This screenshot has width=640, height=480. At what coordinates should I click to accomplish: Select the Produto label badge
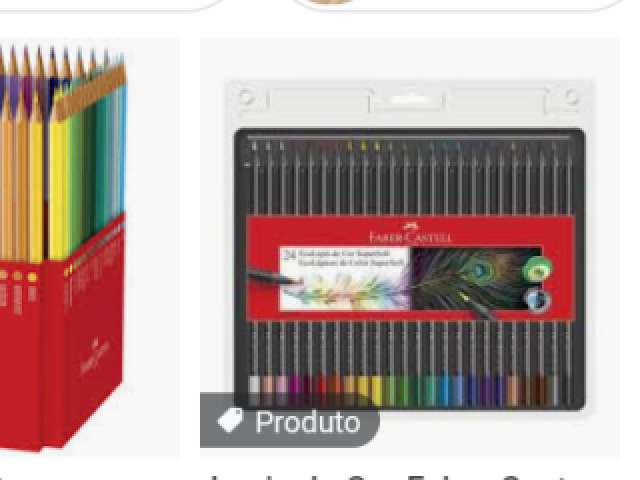coord(289,420)
